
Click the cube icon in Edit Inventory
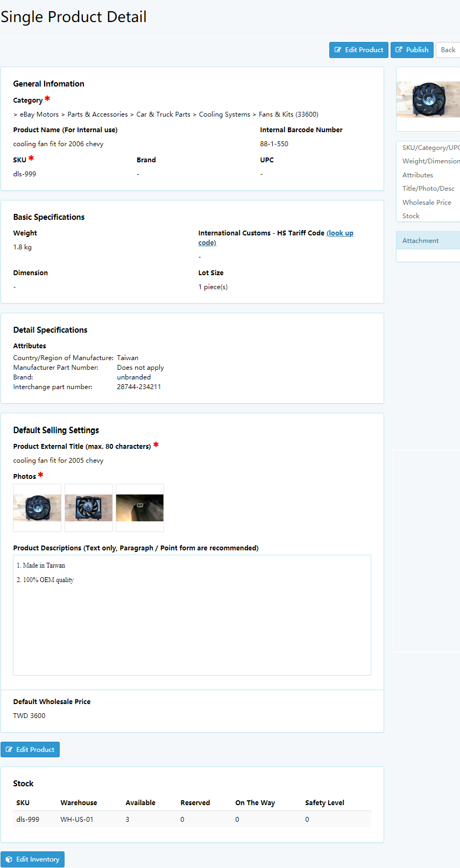click(x=9, y=859)
